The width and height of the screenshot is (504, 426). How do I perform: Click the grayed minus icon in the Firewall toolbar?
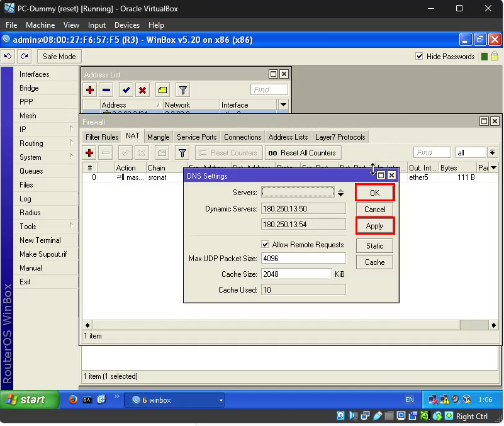point(106,153)
